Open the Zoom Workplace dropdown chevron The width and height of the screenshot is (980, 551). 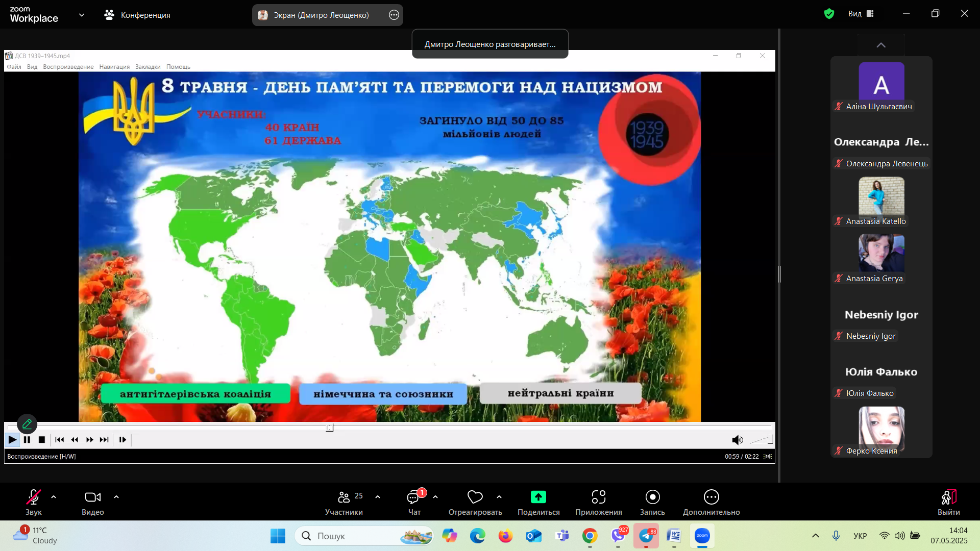[82, 15]
